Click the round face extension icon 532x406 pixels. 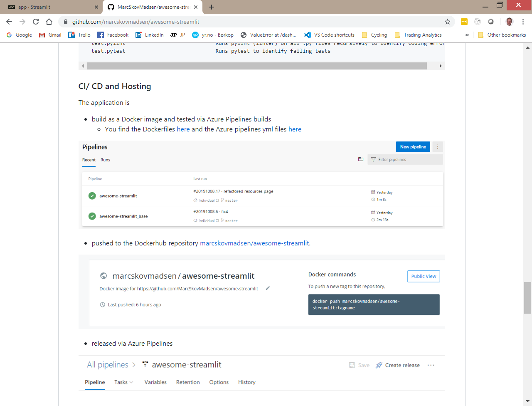478,22
